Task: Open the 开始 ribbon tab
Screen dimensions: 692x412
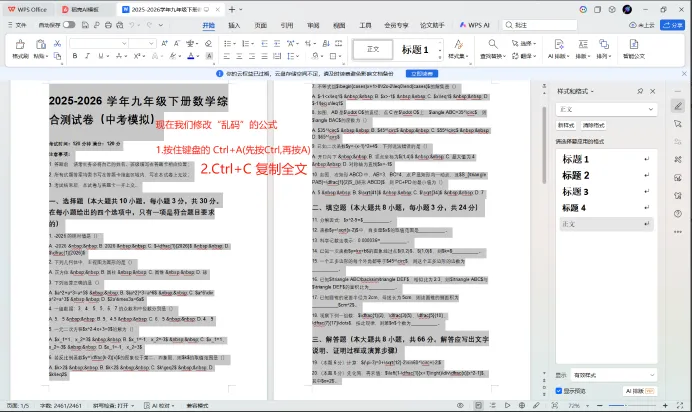Action: tap(208, 26)
